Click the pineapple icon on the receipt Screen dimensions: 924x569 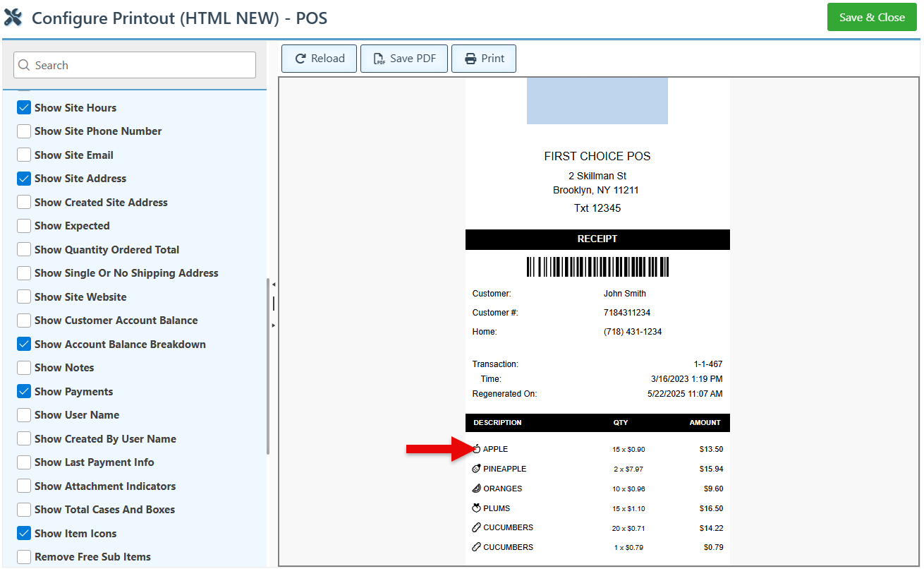pos(476,469)
